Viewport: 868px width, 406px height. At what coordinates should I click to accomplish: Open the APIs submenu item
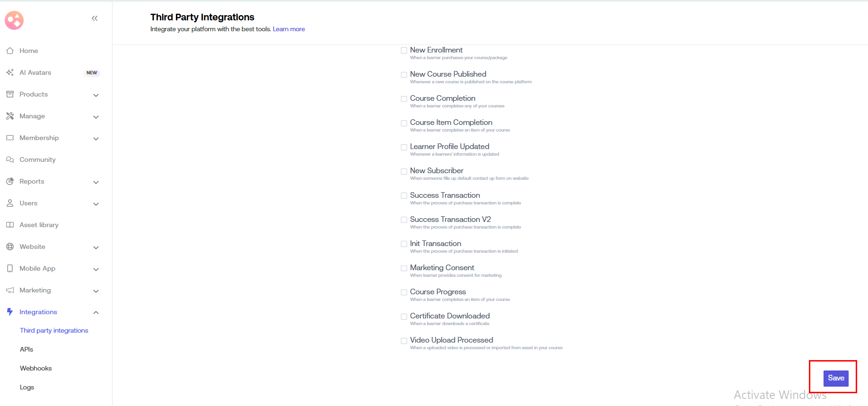tap(26, 349)
